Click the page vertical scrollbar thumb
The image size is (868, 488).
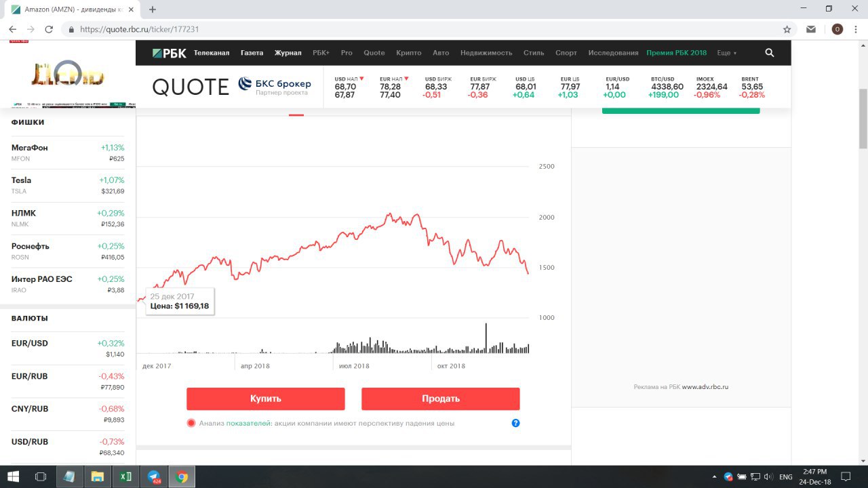pos(863,119)
